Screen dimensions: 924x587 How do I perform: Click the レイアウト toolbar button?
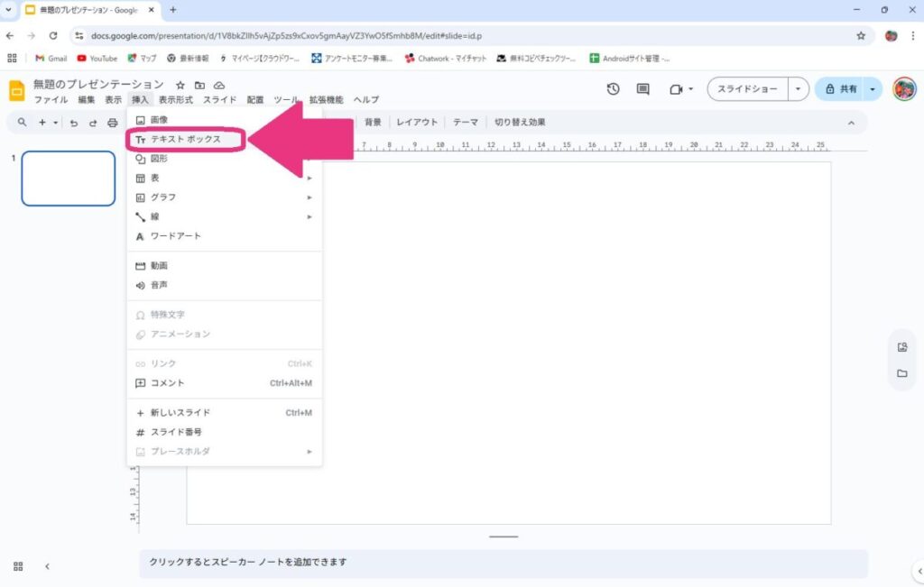pos(417,123)
